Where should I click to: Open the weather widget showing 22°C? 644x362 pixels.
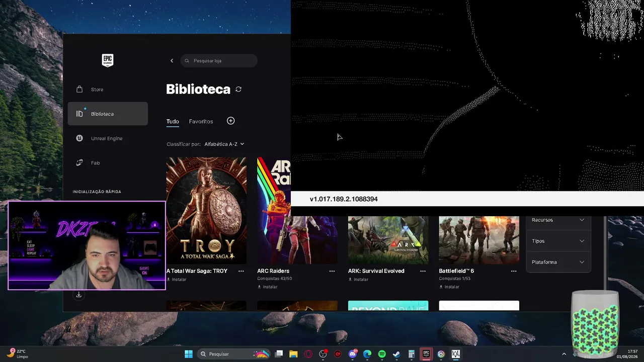tap(18, 354)
